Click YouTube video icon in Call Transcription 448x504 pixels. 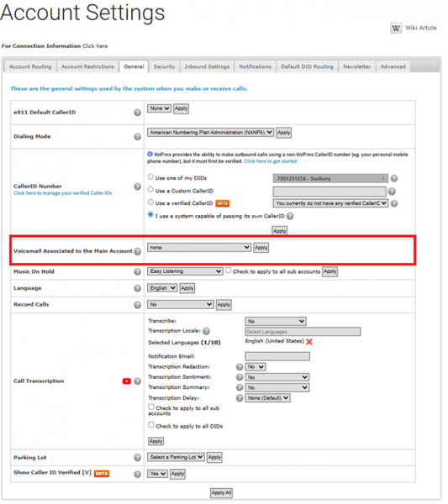point(127,381)
